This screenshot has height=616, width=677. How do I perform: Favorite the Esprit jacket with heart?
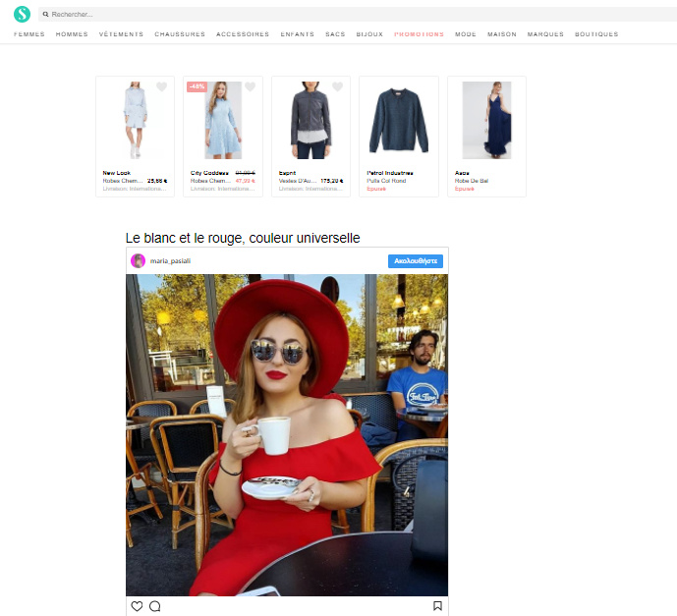[337, 87]
